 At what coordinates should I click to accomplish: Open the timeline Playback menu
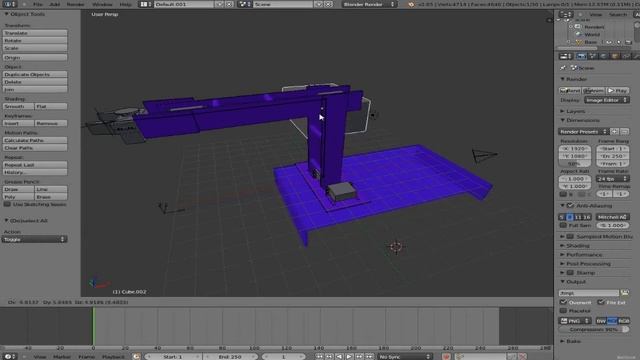[113, 356]
